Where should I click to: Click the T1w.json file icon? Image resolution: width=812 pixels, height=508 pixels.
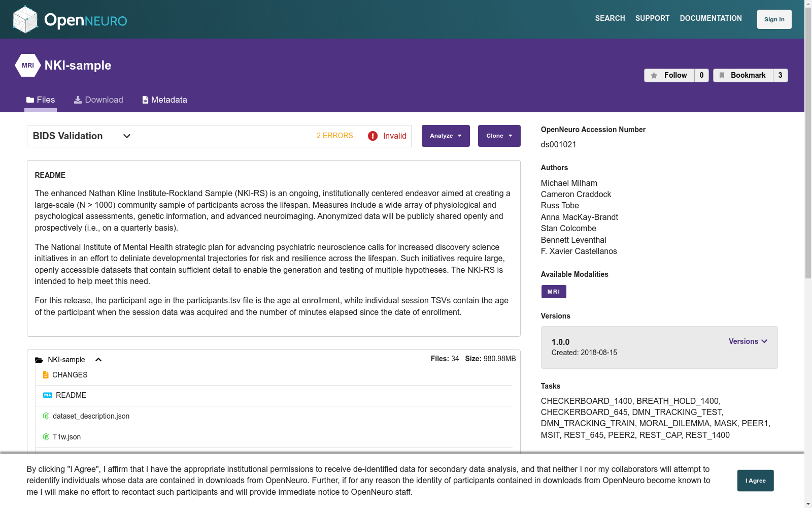pos(46,437)
